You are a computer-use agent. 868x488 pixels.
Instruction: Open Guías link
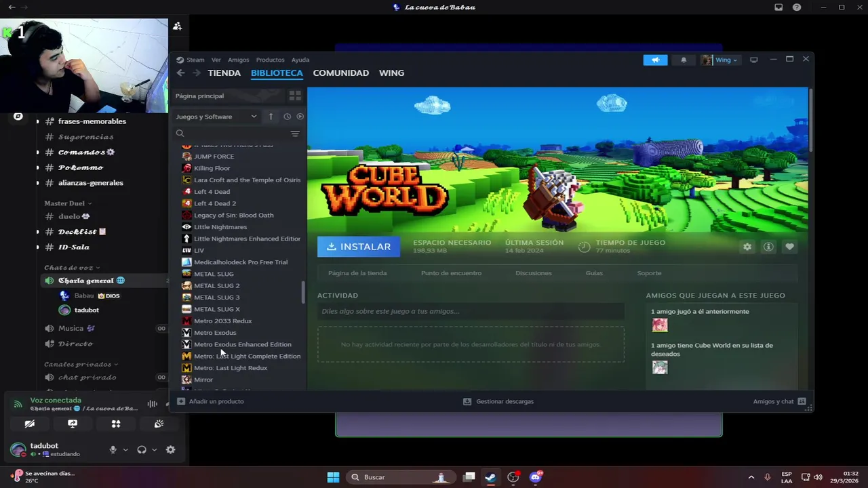coord(594,273)
